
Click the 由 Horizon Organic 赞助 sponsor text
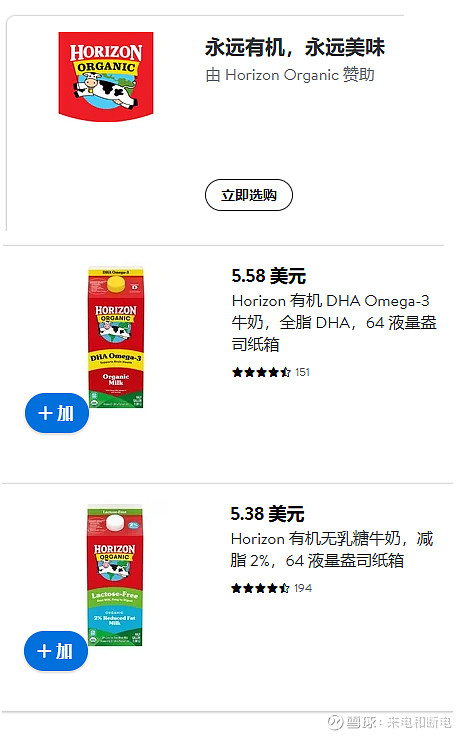pyautogui.click(x=290, y=75)
